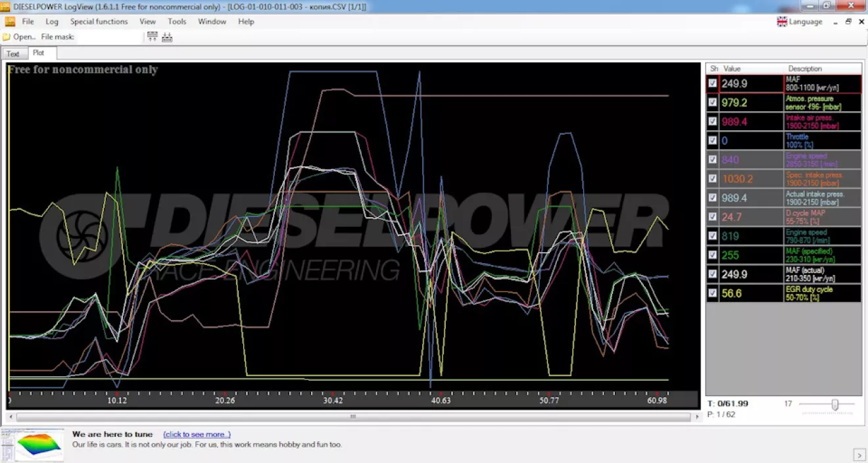Select Spec. intake press. value 1030.2

(x=752, y=179)
